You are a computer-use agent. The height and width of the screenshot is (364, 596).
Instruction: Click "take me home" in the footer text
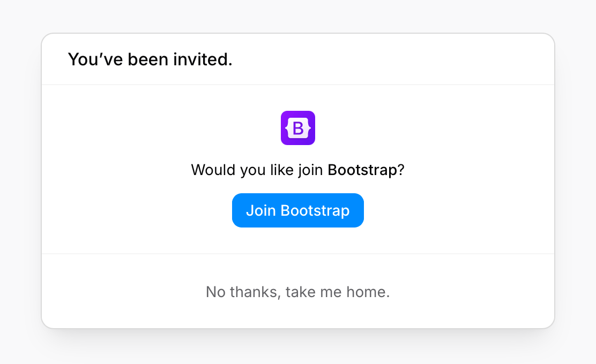(x=337, y=292)
